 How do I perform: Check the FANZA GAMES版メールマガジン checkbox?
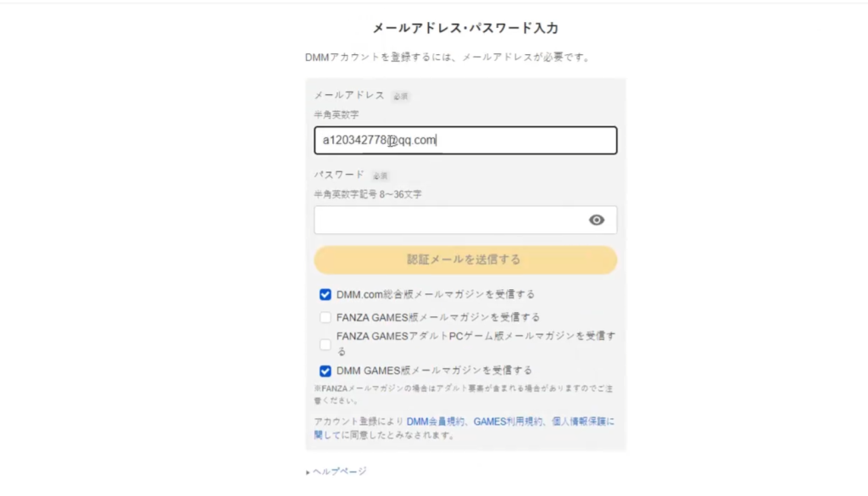click(x=325, y=317)
